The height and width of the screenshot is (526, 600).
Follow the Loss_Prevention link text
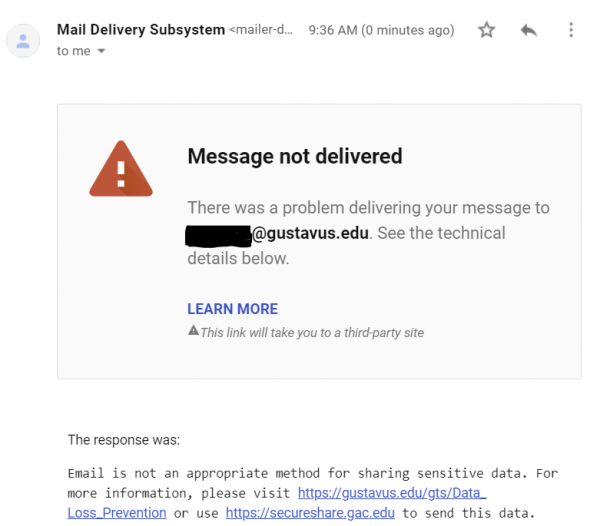pyautogui.click(x=117, y=513)
